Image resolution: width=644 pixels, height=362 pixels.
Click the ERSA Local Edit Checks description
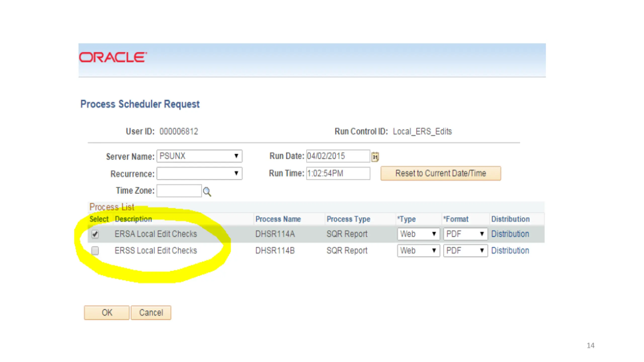(x=156, y=234)
